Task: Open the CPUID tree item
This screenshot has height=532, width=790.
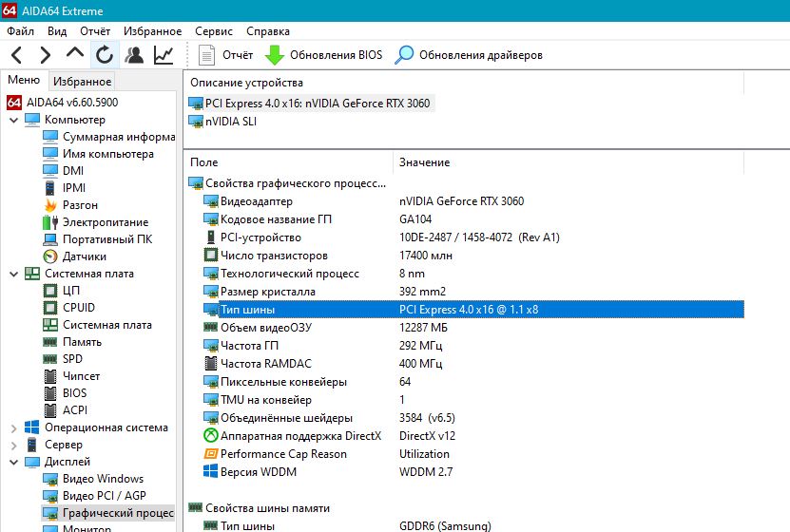Action: tap(69, 308)
